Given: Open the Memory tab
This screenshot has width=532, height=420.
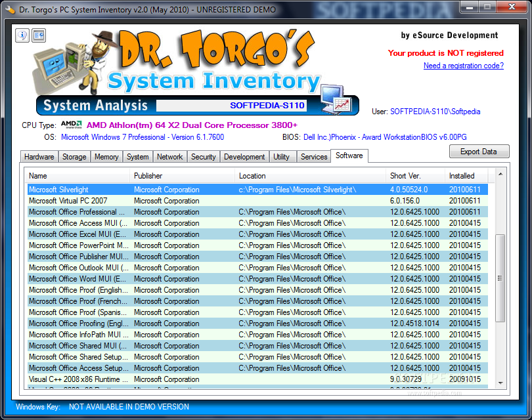Looking at the screenshot, I should tap(106, 157).
